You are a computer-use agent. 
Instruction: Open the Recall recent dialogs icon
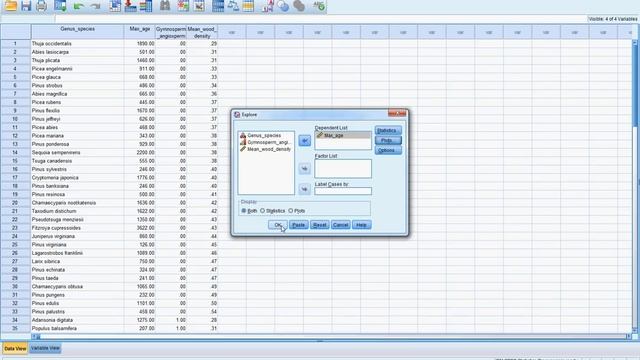click(x=60, y=6)
